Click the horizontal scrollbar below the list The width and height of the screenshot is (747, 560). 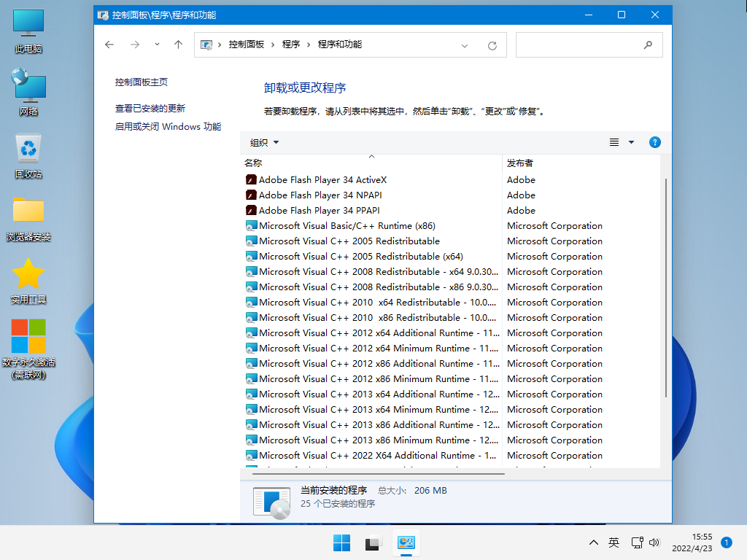[379, 474]
